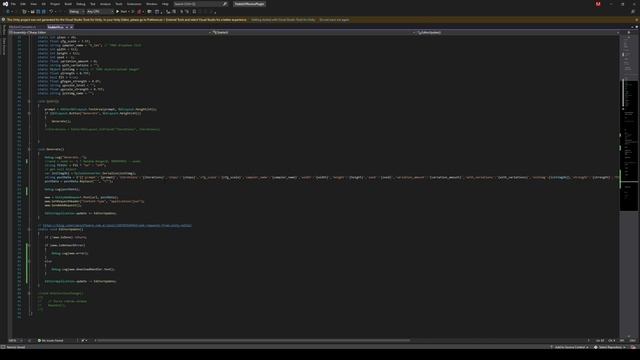Viewport: 640px width, 360px height.
Task: Click the New Project toolbar icon
Action: pos(24,11)
